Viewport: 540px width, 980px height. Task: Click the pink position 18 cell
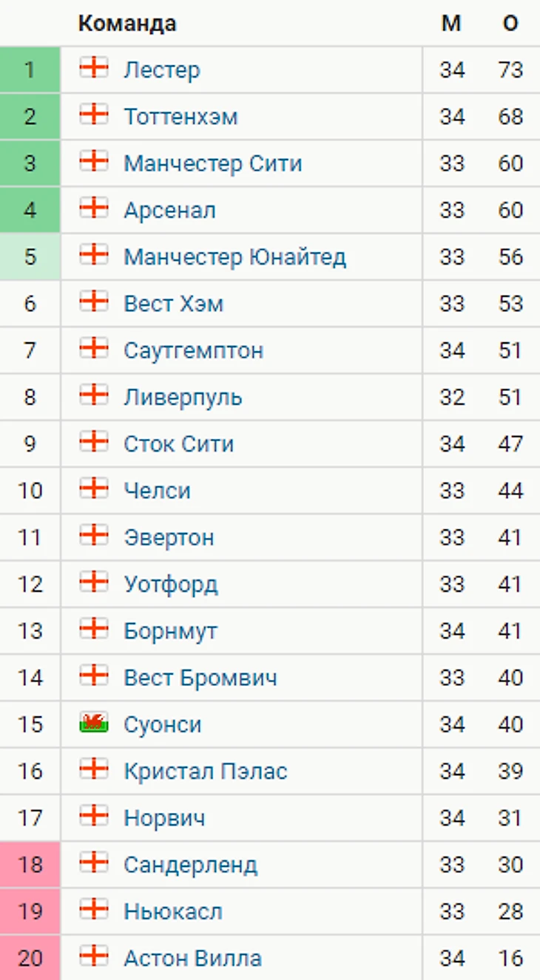point(30,865)
